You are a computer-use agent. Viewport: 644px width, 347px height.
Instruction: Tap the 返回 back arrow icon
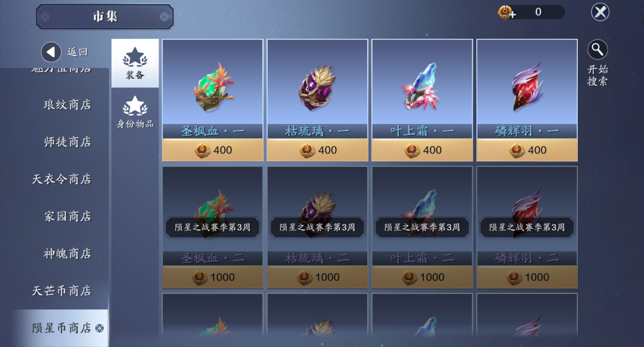point(51,52)
